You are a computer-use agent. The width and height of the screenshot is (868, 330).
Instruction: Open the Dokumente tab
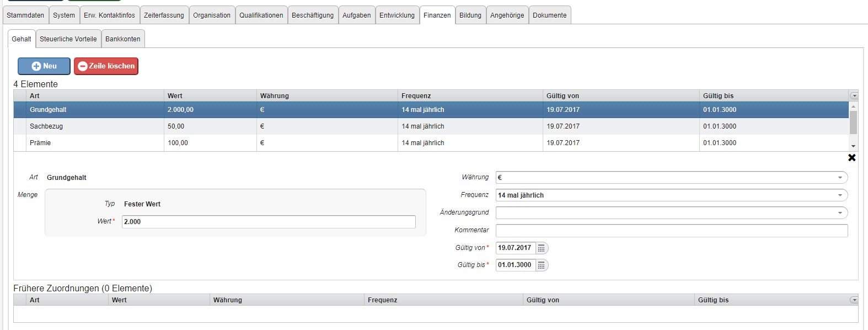pos(549,15)
